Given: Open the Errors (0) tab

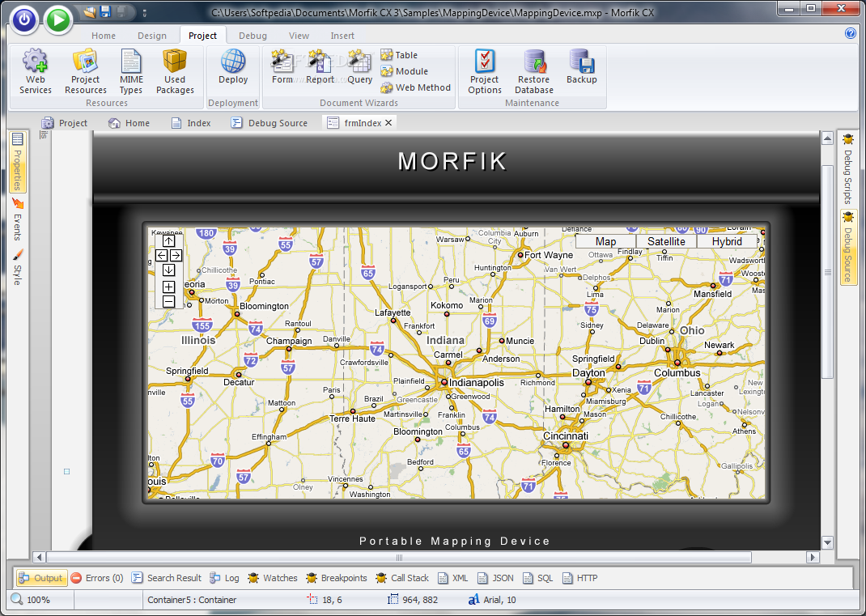Looking at the screenshot, I should coord(97,578).
